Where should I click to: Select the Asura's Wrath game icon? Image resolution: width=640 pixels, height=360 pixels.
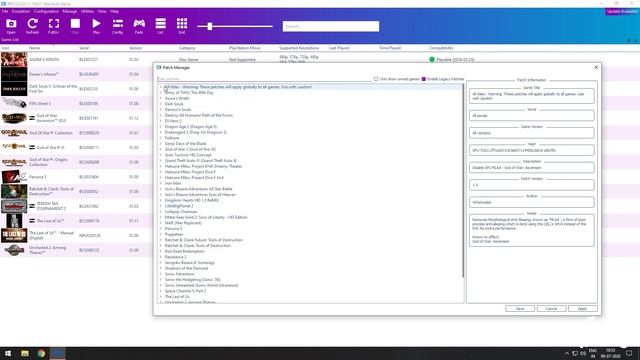click(14, 60)
